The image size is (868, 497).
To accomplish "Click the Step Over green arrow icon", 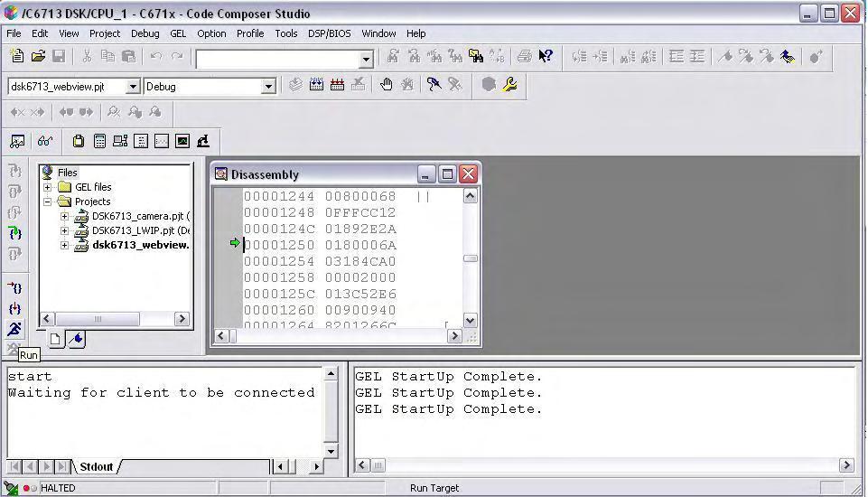I will click(x=15, y=233).
